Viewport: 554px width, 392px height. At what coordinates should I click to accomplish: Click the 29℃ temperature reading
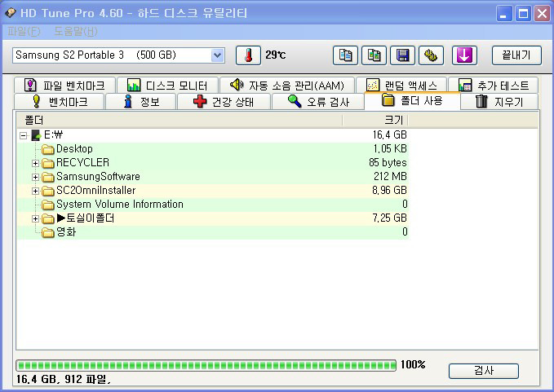point(275,55)
